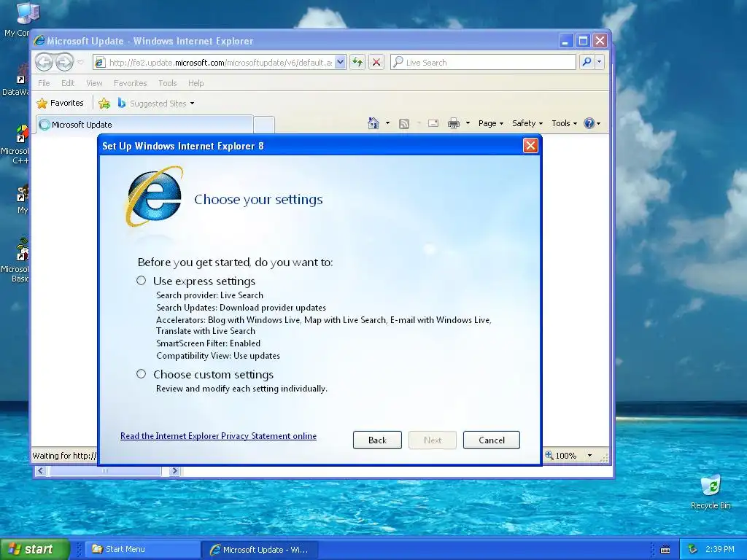Open the View menu
The image size is (747, 560).
[94, 83]
